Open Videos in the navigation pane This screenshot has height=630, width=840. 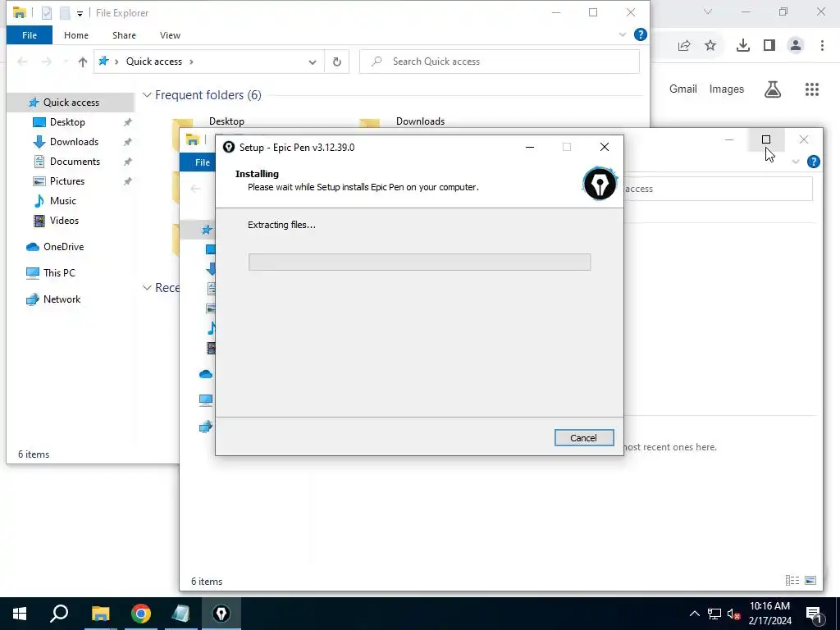(64, 221)
